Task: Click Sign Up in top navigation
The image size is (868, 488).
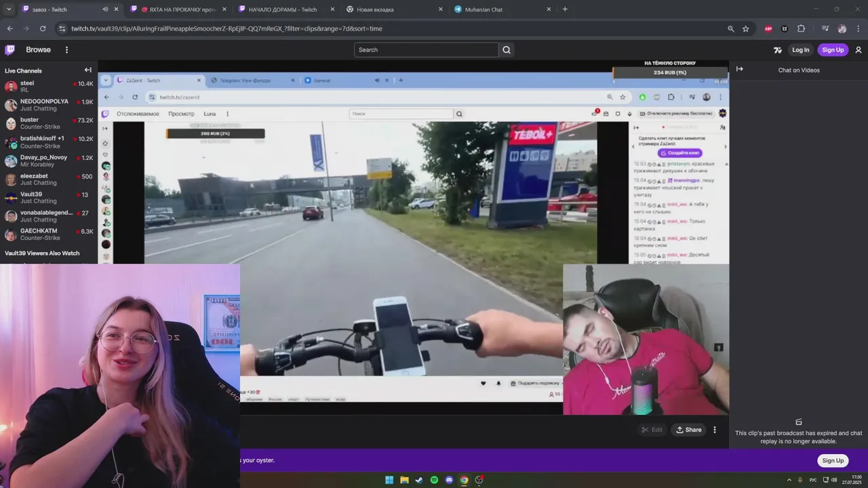Action: pyautogui.click(x=833, y=49)
